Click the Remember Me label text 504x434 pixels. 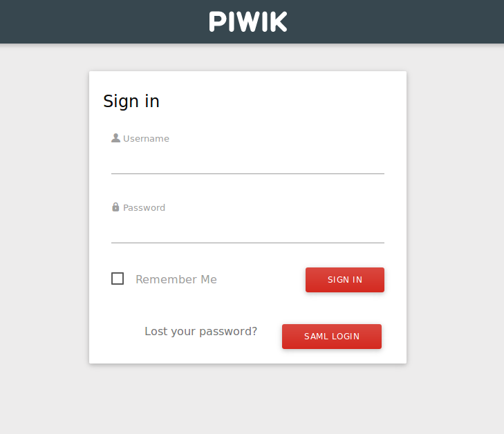176,279
